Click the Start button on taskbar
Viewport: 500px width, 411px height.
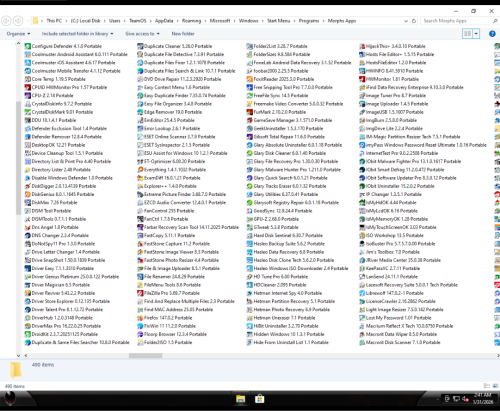10,399
